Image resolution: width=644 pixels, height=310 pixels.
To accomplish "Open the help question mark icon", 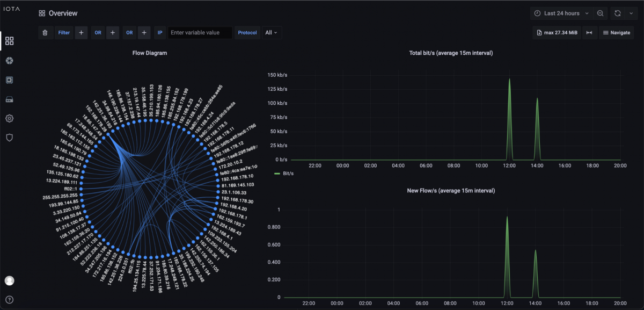I will click(x=9, y=299).
